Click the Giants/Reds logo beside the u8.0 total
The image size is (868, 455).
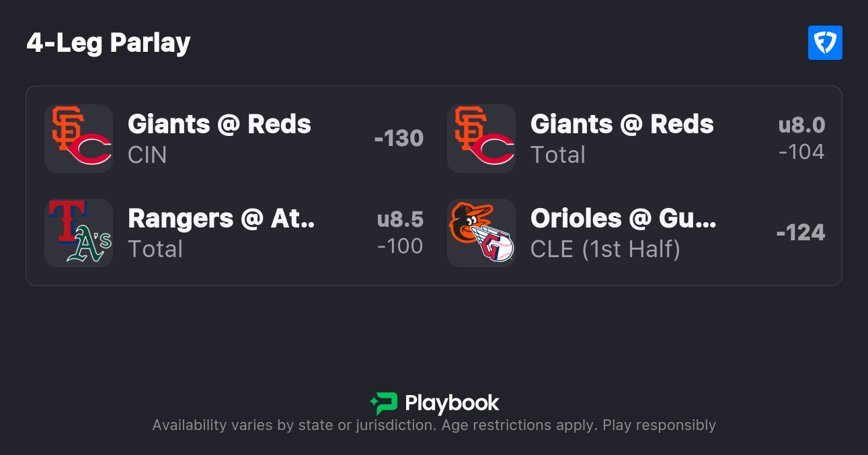pos(481,139)
